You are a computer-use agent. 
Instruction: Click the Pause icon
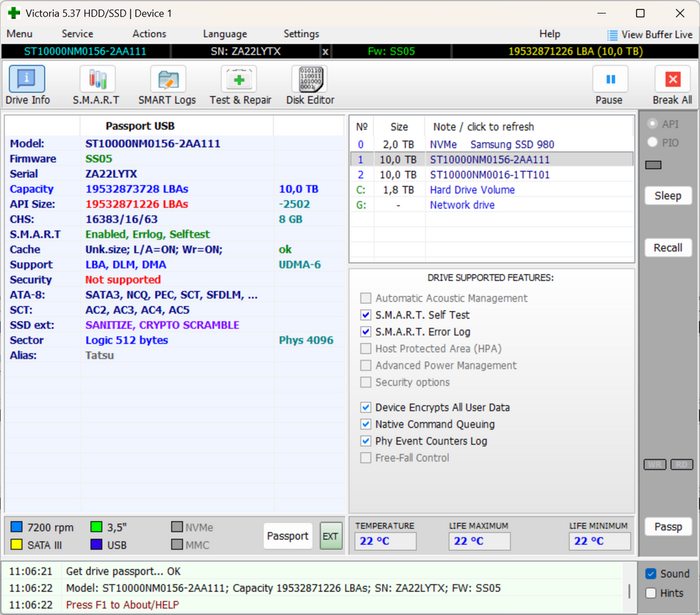point(610,79)
